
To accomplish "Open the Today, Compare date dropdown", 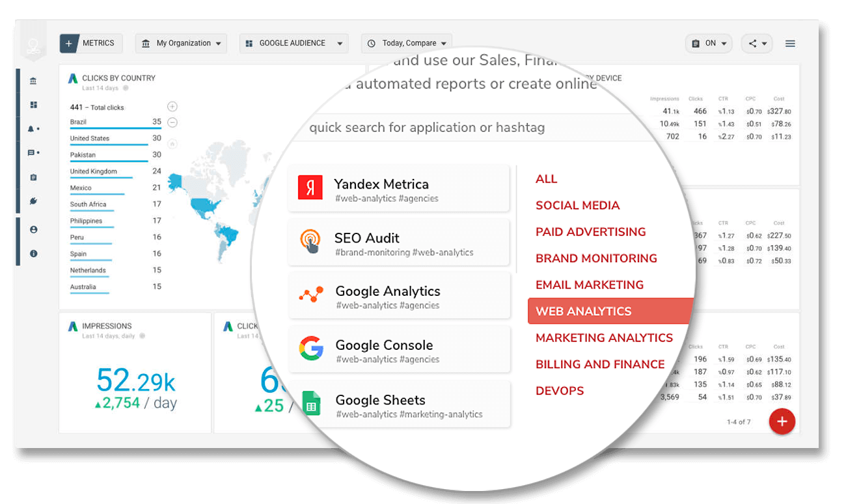I will point(407,44).
